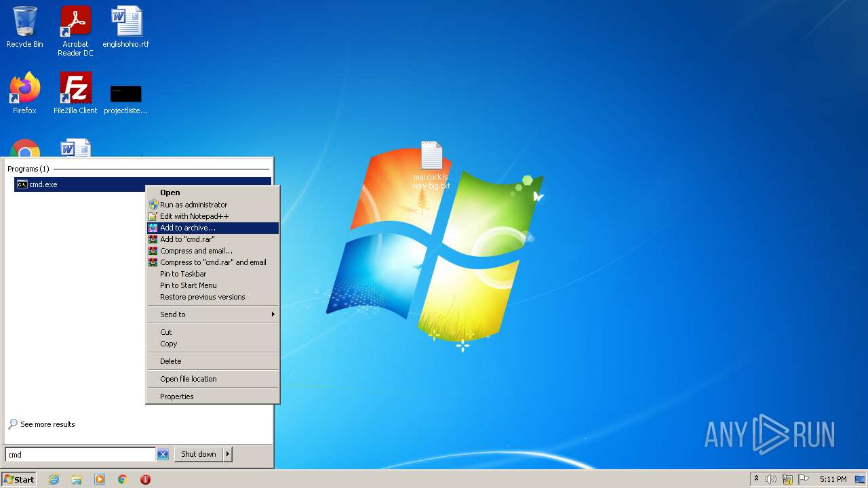Click the Start button
This screenshot has height=488, width=868.
point(19,479)
